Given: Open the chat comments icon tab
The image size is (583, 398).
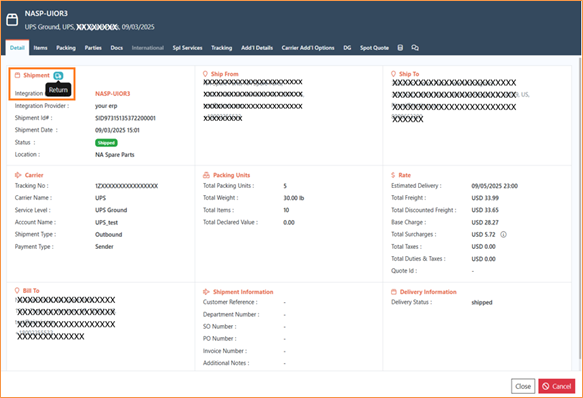Looking at the screenshot, I should click(x=415, y=48).
